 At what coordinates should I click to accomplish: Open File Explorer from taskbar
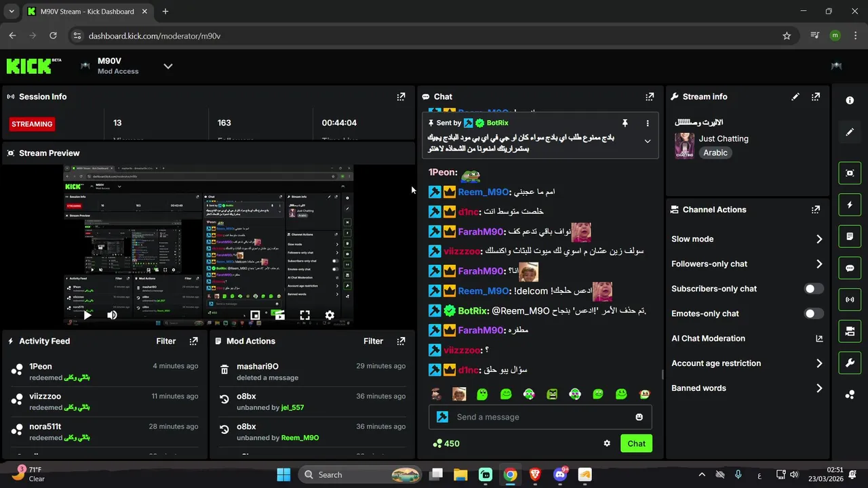(460, 474)
